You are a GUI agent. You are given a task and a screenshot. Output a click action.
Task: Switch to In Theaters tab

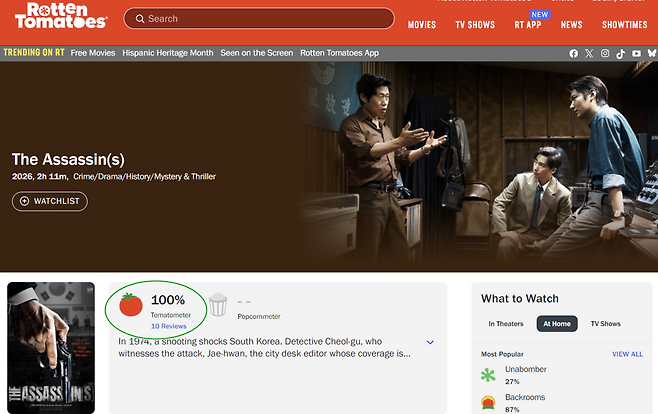coord(506,324)
